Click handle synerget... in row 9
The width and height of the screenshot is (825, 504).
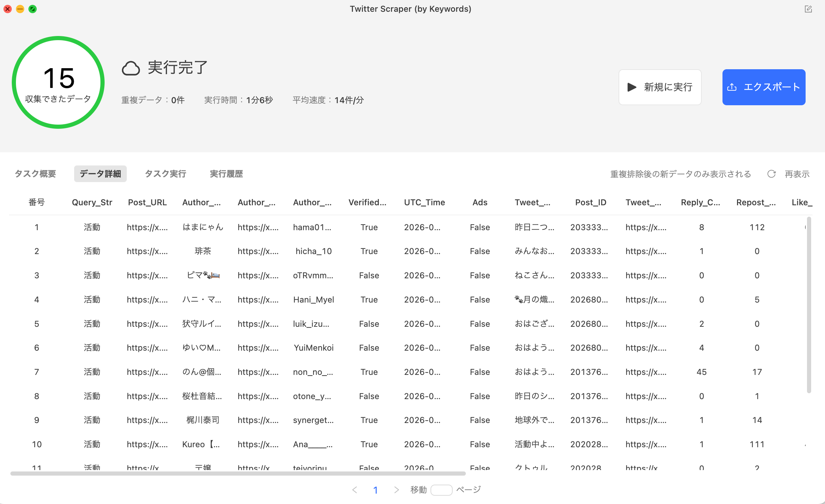coord(313,420)
